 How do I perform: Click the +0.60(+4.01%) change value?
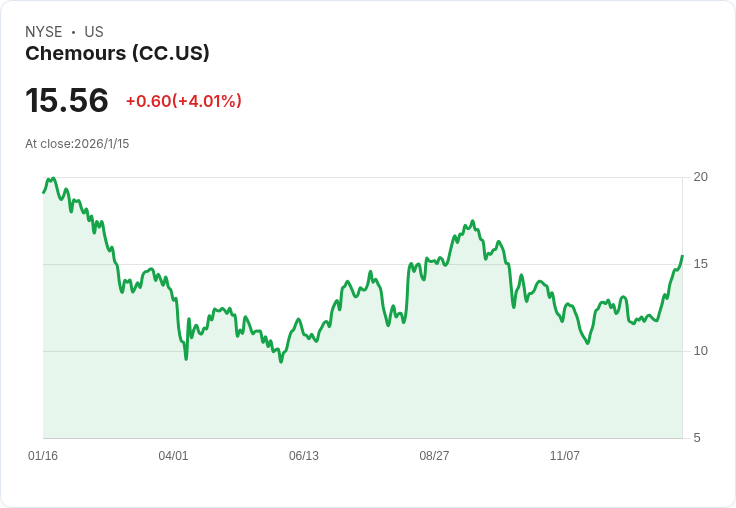(184, 101)
